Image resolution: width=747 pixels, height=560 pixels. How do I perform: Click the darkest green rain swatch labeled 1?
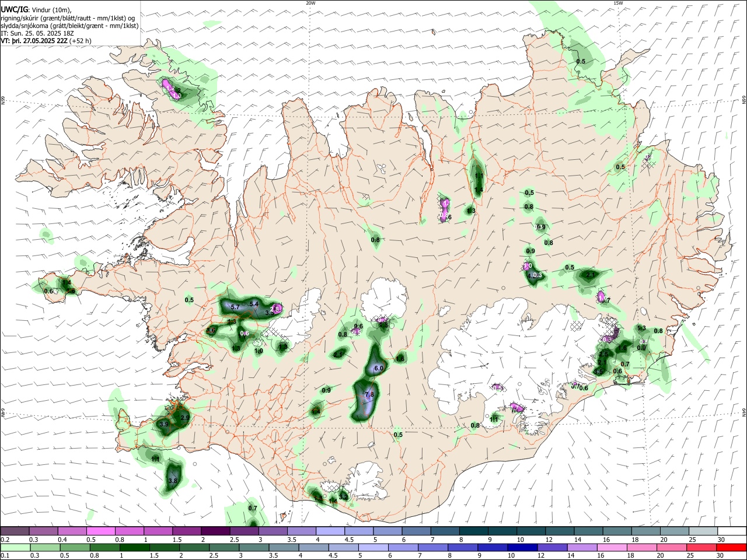[x=135, y=547]
